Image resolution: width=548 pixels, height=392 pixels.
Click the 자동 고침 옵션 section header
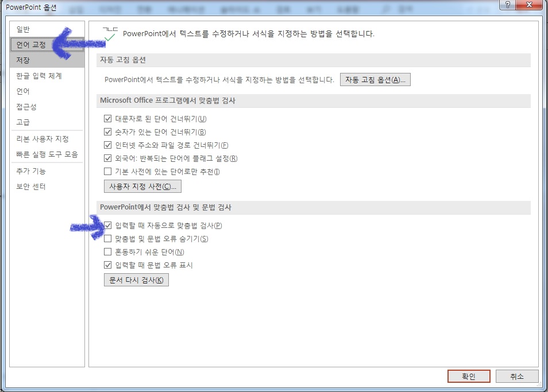[313, 60]
